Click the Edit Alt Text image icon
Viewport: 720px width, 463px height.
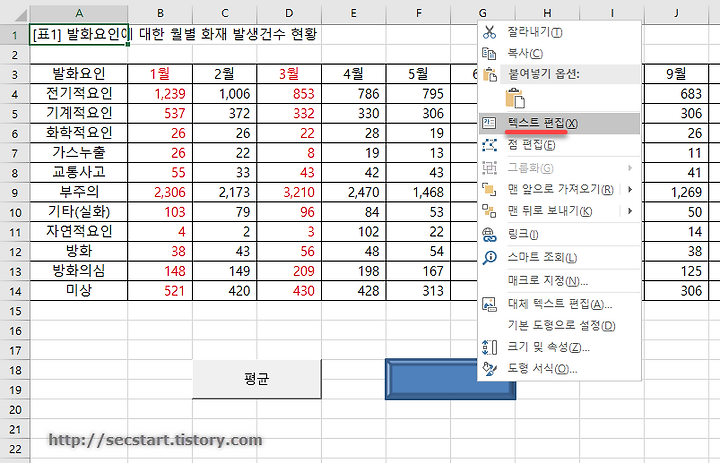[489, 304]
